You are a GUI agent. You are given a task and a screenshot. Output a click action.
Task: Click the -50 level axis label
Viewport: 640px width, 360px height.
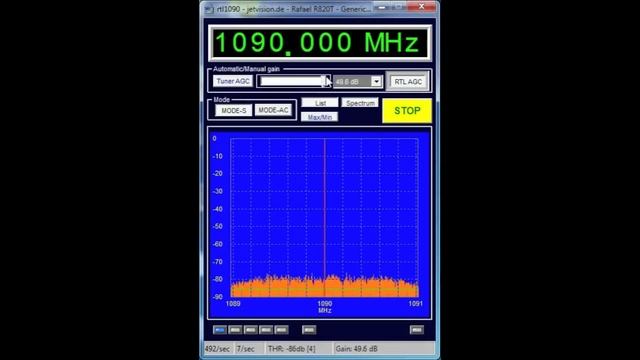218,227
